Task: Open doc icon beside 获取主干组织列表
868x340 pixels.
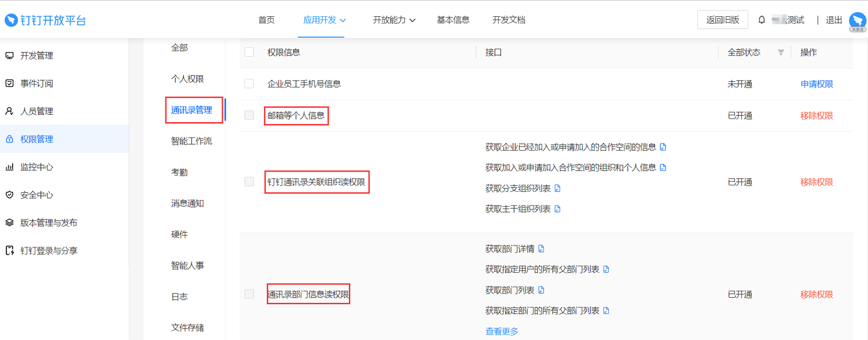Action: [558, 209]
